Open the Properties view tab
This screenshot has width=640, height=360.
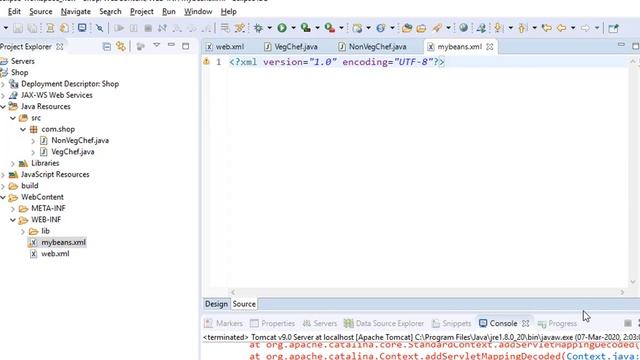point(272,323)
